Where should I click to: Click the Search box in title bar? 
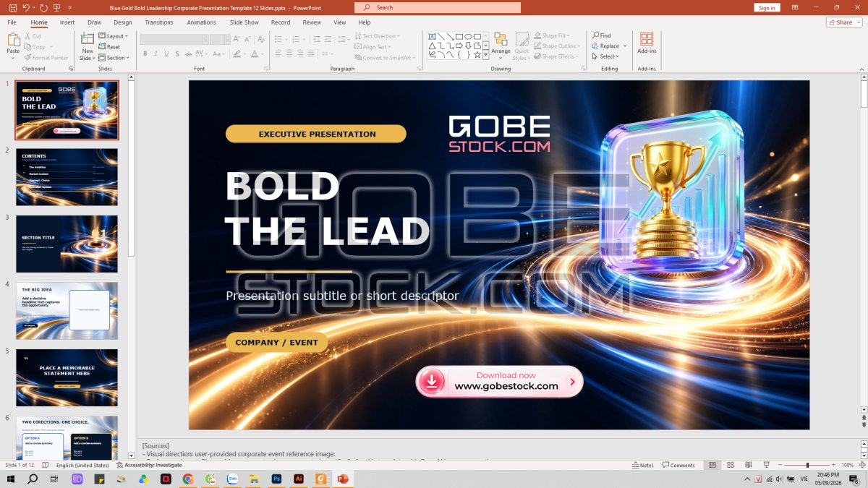tap(438, 7)
